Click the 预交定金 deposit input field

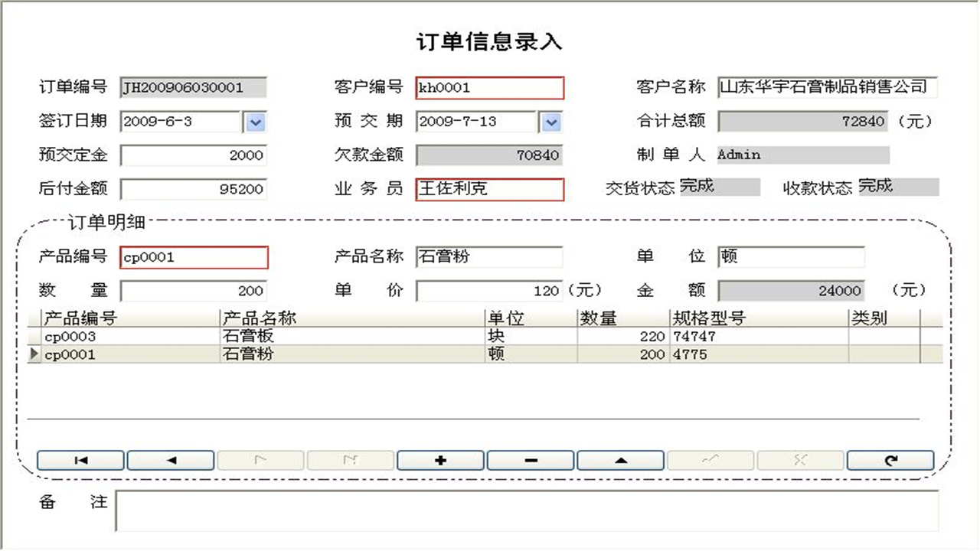(x=191, y=155)
